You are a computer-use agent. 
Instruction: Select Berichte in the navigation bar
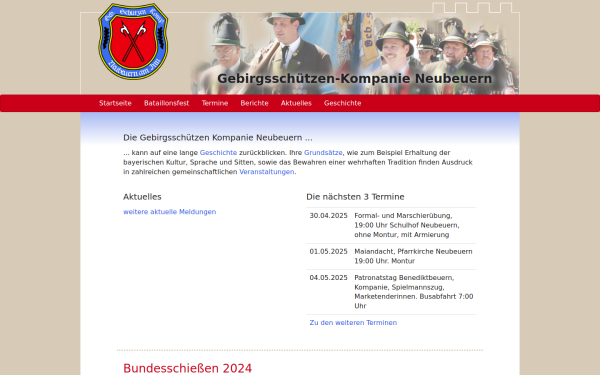pyautogui.click(x=254, y=103)
